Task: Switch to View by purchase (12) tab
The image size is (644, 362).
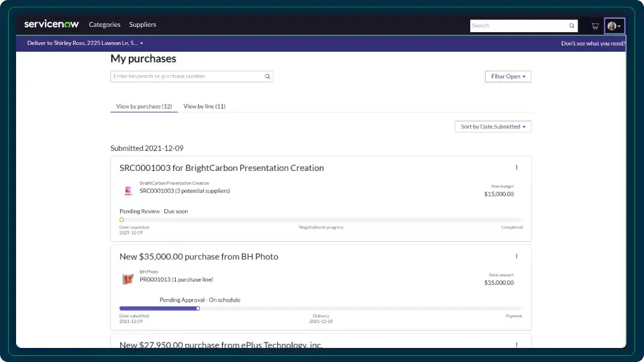Action: pos(144,107)
